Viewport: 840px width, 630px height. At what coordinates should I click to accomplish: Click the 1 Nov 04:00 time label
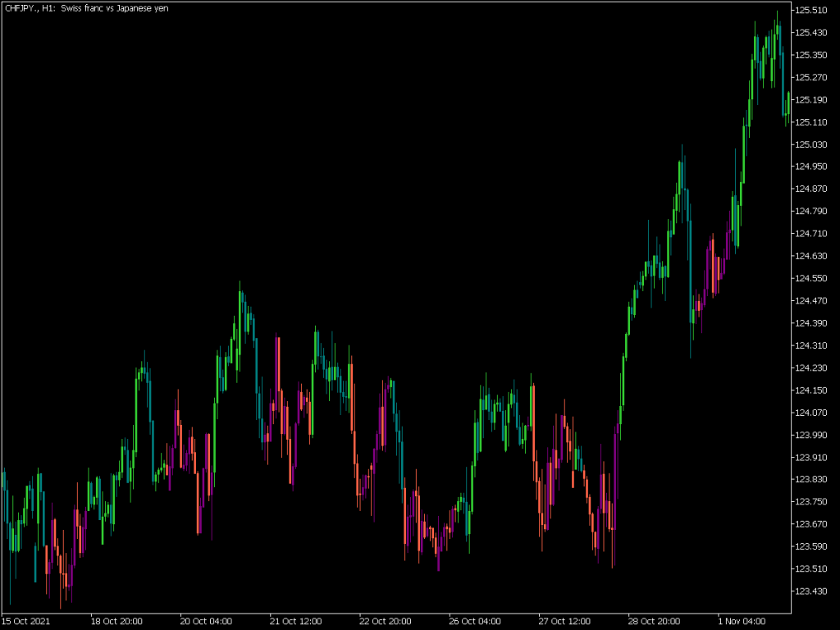tap(741, 621)
